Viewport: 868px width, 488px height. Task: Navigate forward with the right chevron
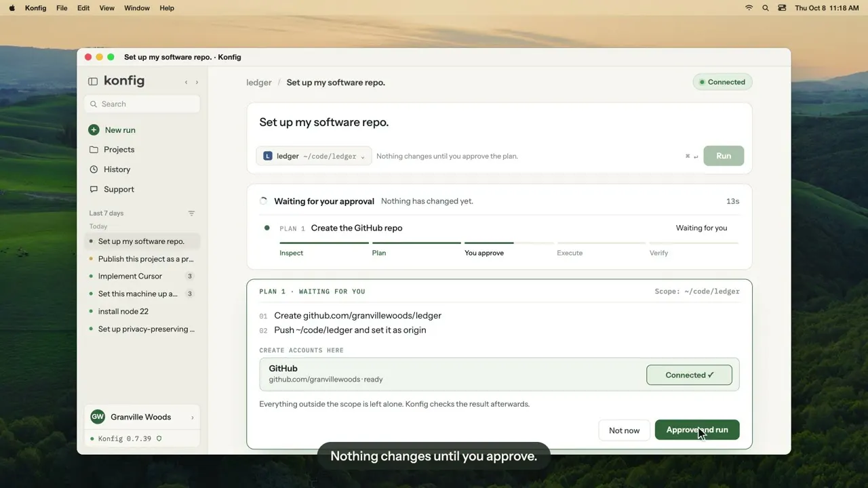197,82
